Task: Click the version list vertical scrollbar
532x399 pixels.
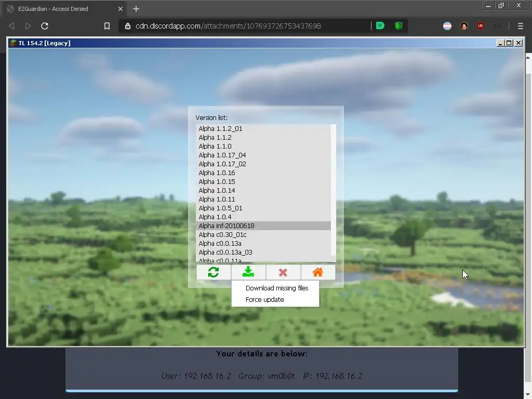Action: tap(334, 193)
